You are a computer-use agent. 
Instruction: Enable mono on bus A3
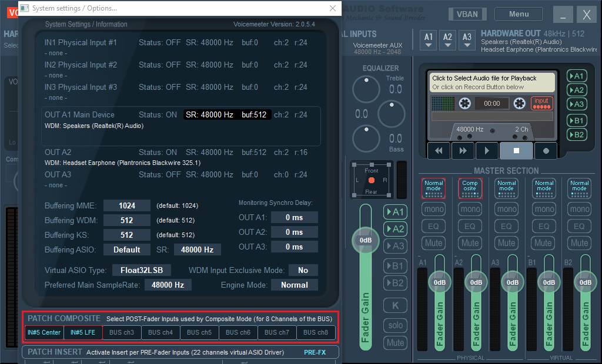point(506,209)
